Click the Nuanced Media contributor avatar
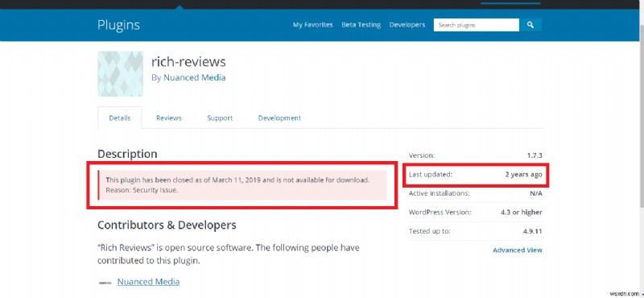 point(105,283)
